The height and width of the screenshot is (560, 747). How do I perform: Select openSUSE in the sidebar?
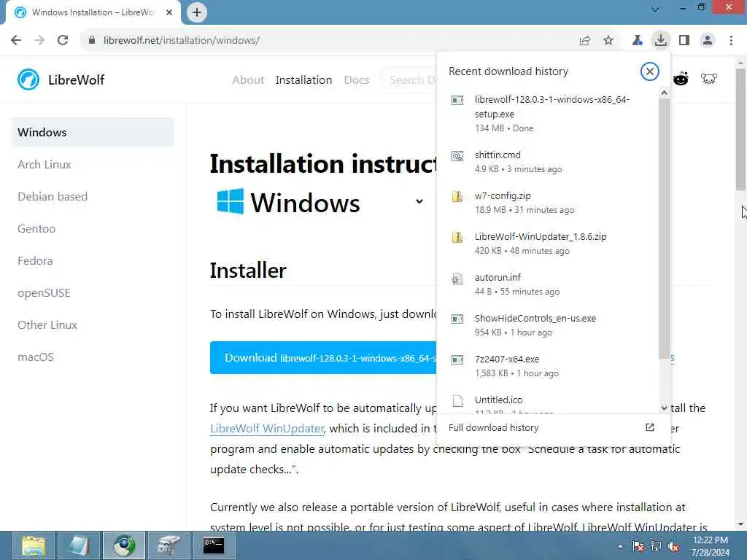tap(44, 293)
